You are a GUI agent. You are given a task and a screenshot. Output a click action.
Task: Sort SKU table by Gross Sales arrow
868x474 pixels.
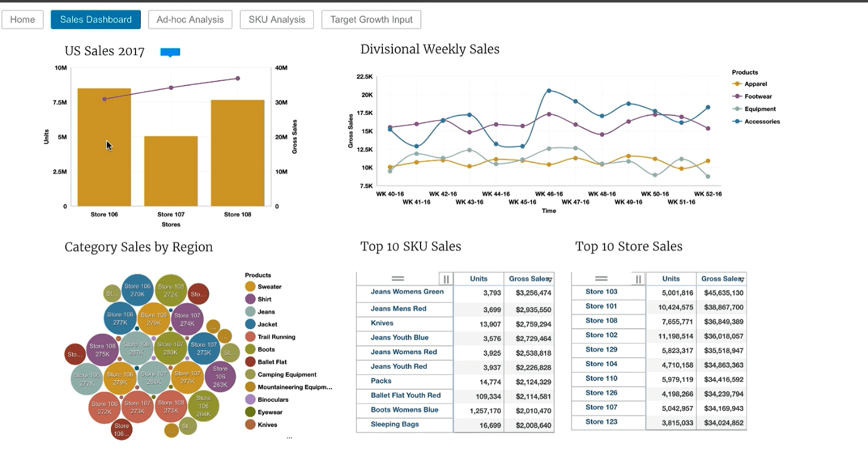click(x=550, y=280)
